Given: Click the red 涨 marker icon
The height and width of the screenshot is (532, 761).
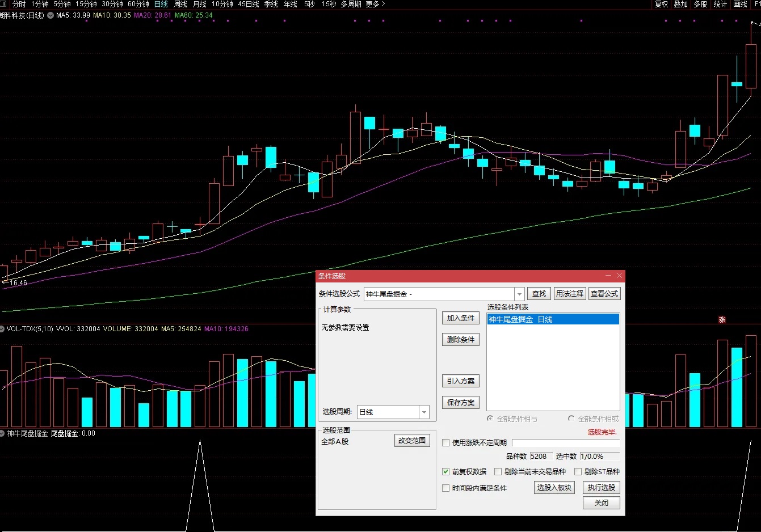Looking at the screenshot, I should 722,320.
